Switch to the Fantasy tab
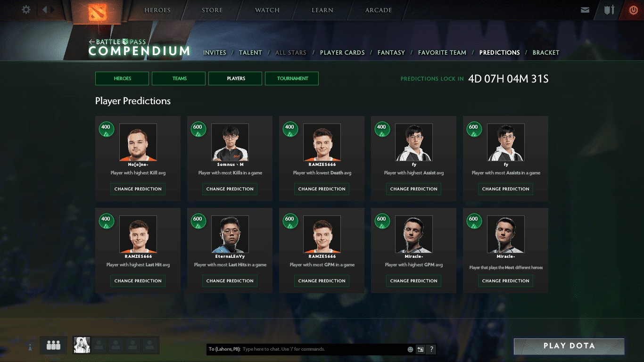This screenshot has height=362, width=644. [x=391, y=53]
